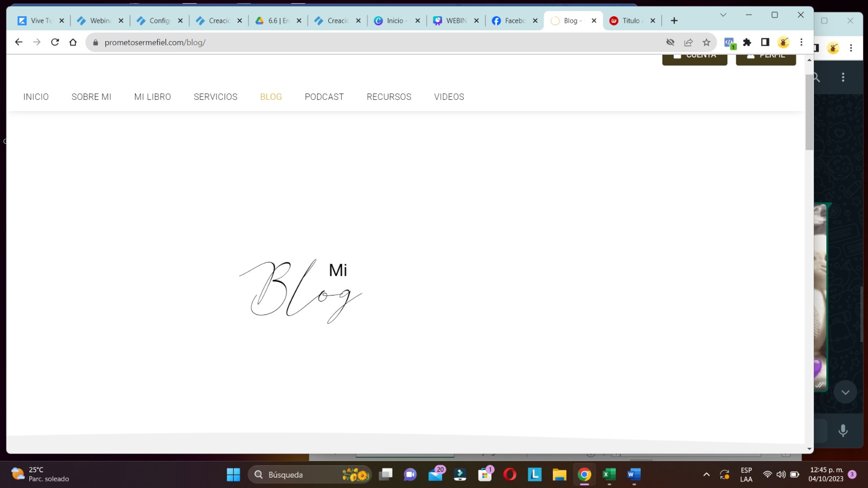Open the Microsoft Store taskbar icon
The image size is (868, 488).
pyautogui.click(x=485, y=475)
